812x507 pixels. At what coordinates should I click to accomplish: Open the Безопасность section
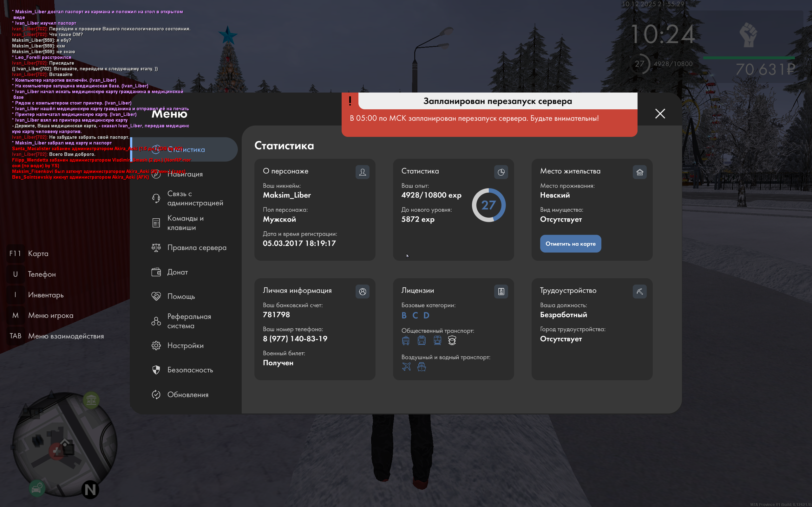click(190, 370)
